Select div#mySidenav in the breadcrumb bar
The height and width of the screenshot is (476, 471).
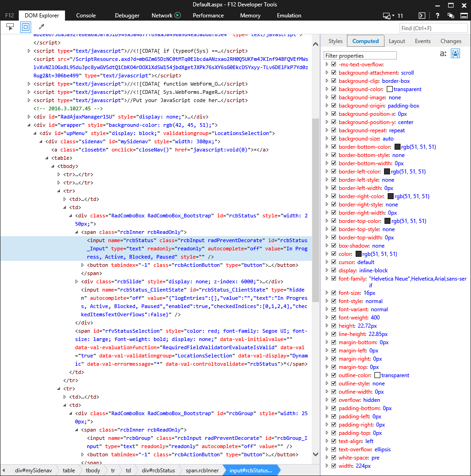click(x=33, y=470)
